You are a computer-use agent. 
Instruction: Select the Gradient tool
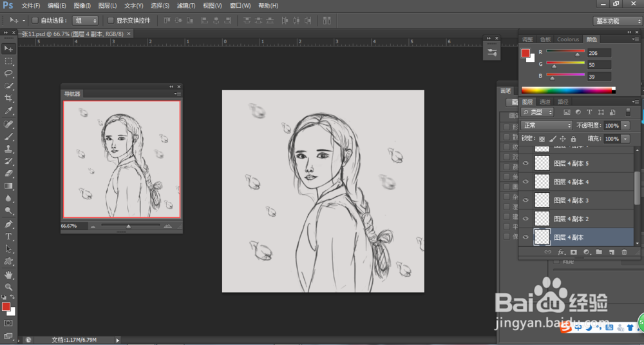[8, 186]
